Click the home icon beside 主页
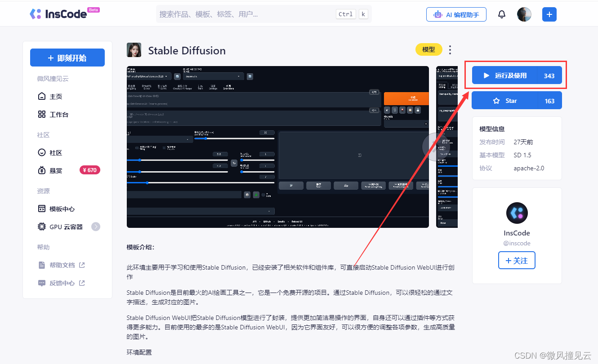The image size is (598, 364). click(42, 97)
